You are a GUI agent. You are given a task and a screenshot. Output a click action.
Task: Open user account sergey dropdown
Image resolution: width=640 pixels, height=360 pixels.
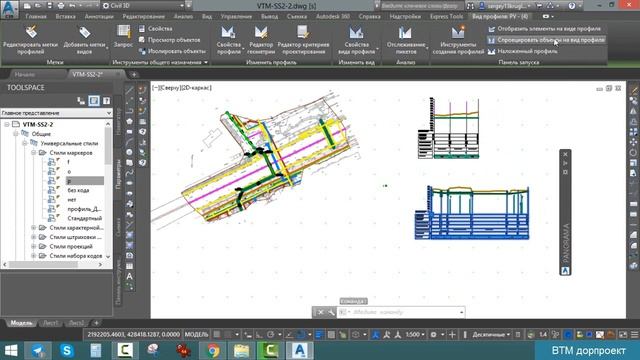pos(506,6)
